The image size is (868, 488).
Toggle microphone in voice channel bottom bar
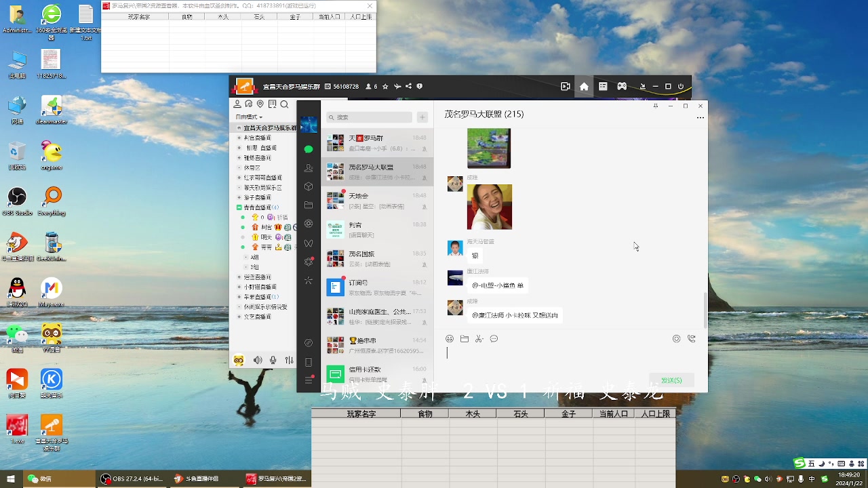click(x=273, y=361)
